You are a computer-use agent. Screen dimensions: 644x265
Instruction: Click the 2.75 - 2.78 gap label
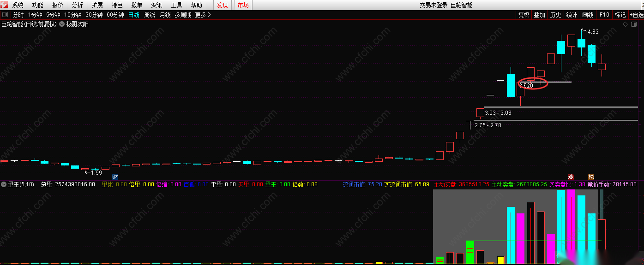tap(488, 125)
